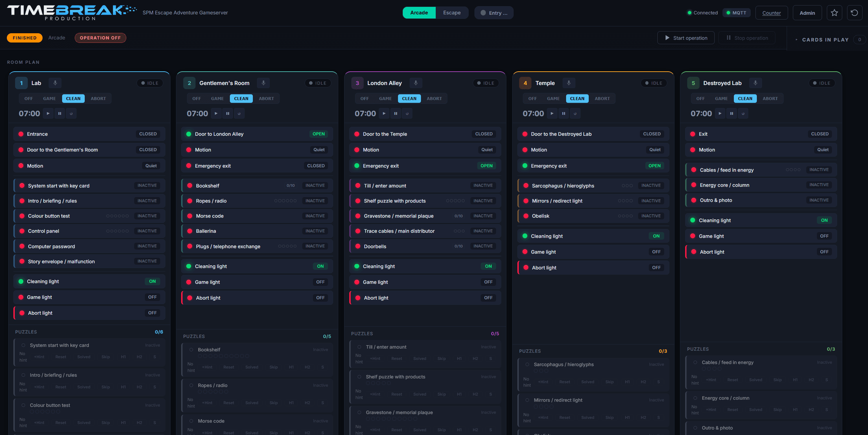Open the Entry dropdown in header
The image size is (868, 435).
(x=494, y=13)
